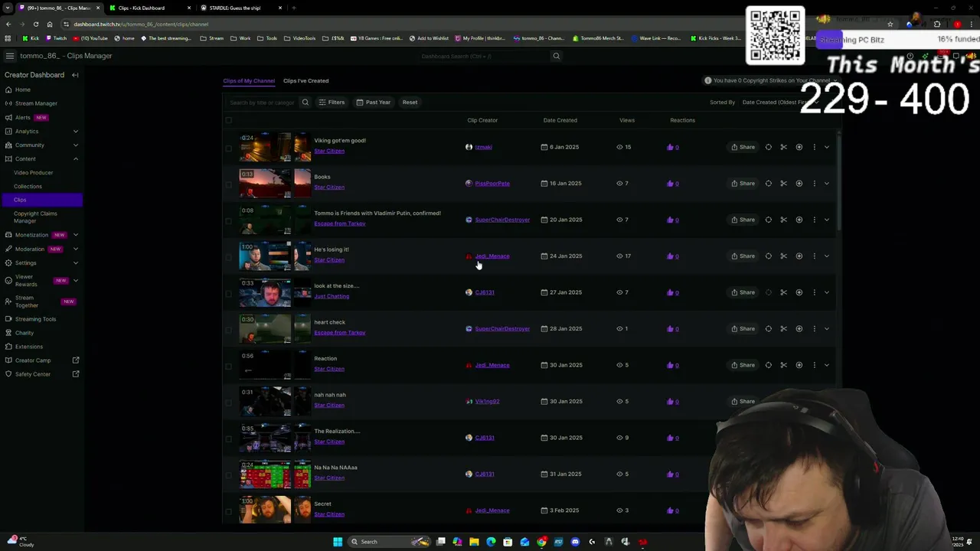
Task: Click thumbs-up icon on Na Na Na NAAaa row
Action: pyautogui.click(x=670, y=474)
